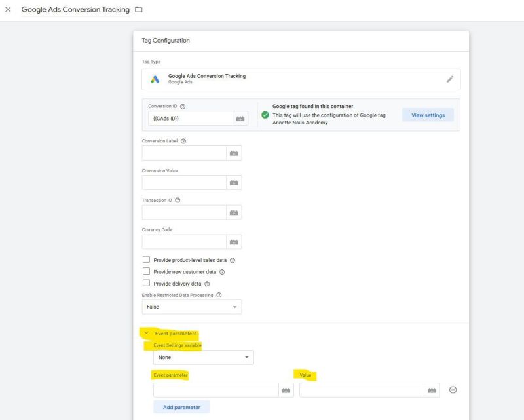
Task: Enable Provide product-level sales data
Action: click(147, 258)
